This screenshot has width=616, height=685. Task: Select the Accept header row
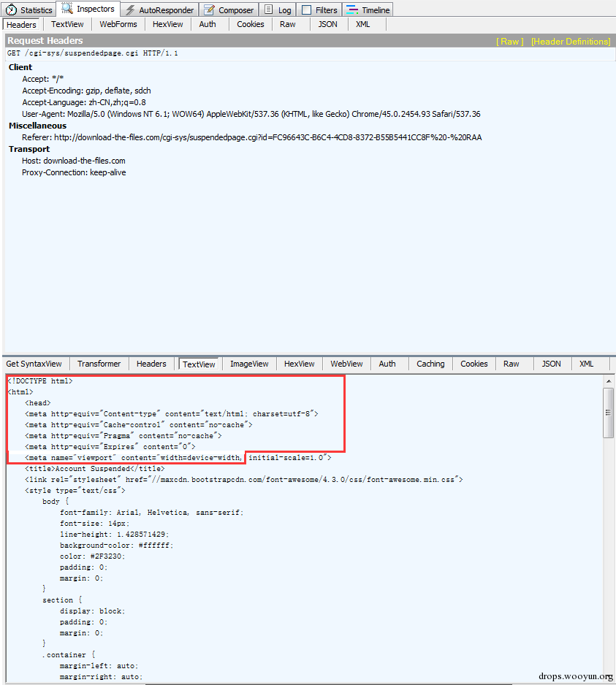pos(43,79)
